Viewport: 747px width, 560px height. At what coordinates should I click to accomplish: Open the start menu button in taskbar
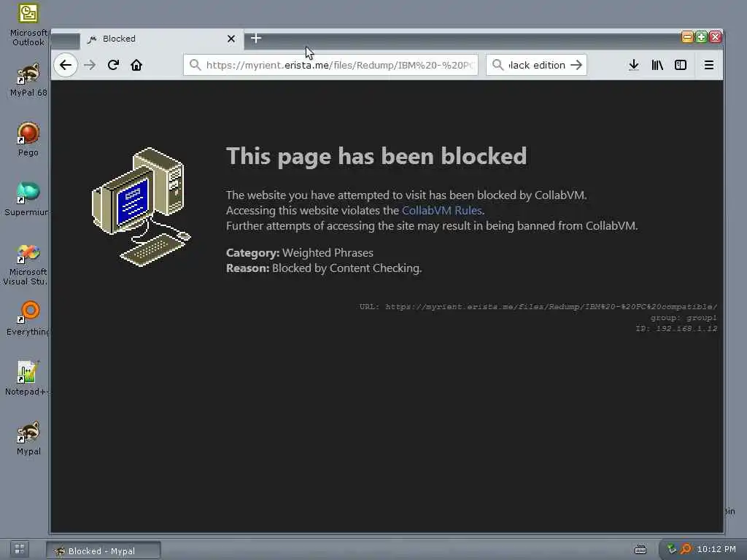pos(20,549)
